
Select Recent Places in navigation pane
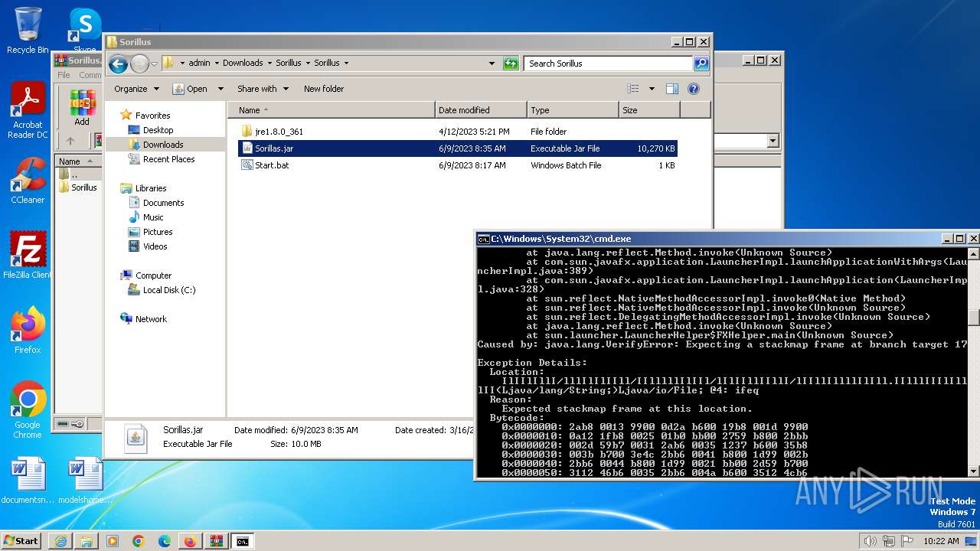click(168, 159)
